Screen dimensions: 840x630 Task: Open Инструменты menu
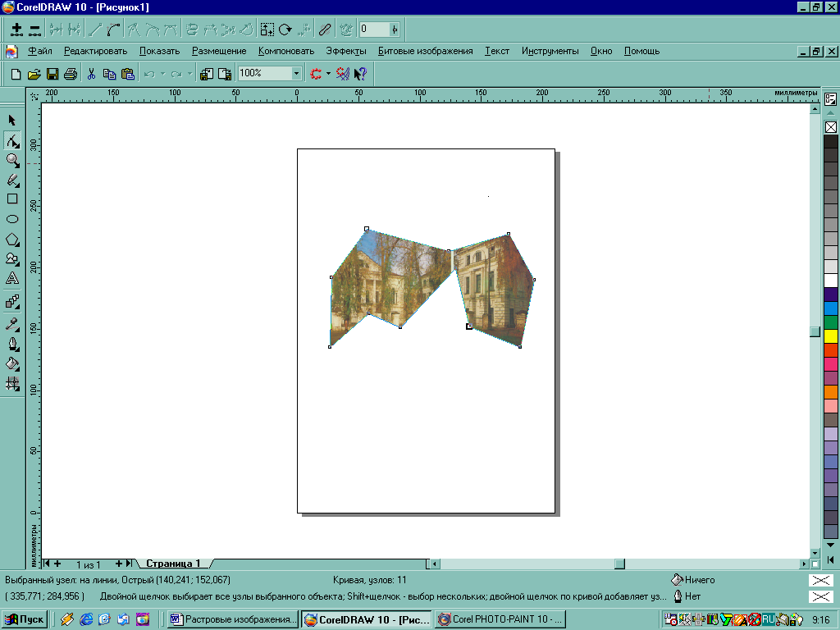coord(550,51)
